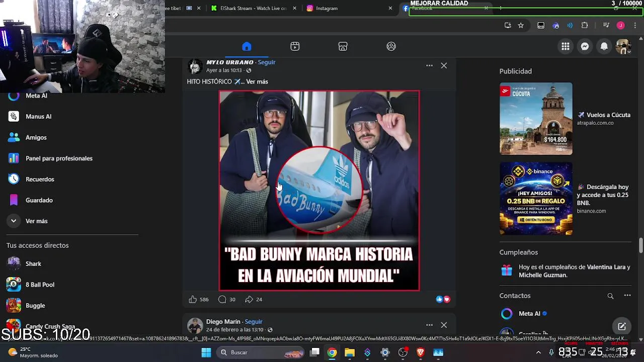Open Diego Marín profile name
This screenshot has width=644, height=362.
(223, 322)
